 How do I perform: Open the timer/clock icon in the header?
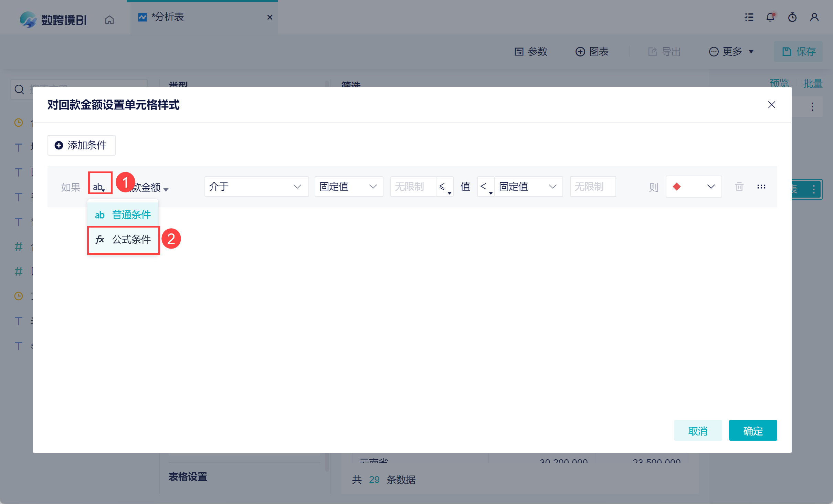point(792,17)
